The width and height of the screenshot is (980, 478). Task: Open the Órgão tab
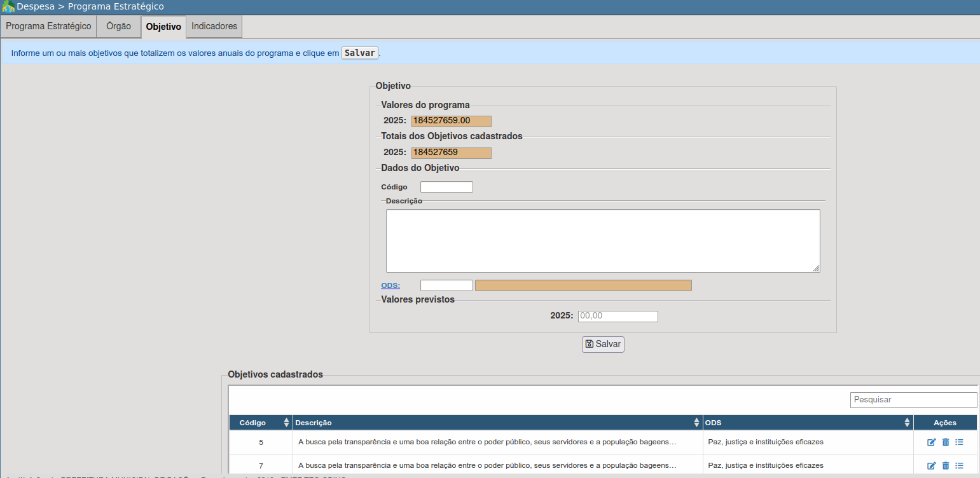click(119, 27)
